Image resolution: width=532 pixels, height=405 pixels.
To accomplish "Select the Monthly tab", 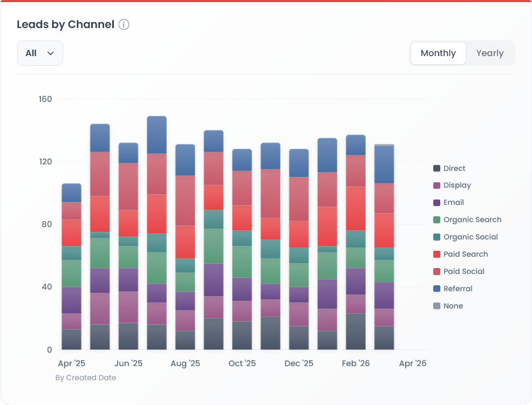I will click(438, 53).
